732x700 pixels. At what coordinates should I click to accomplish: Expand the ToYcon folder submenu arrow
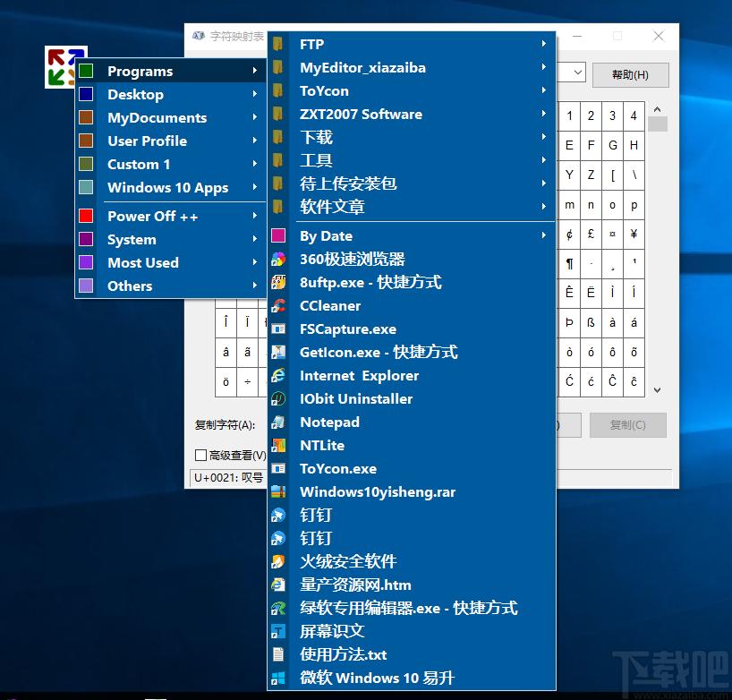coord(544,90)
